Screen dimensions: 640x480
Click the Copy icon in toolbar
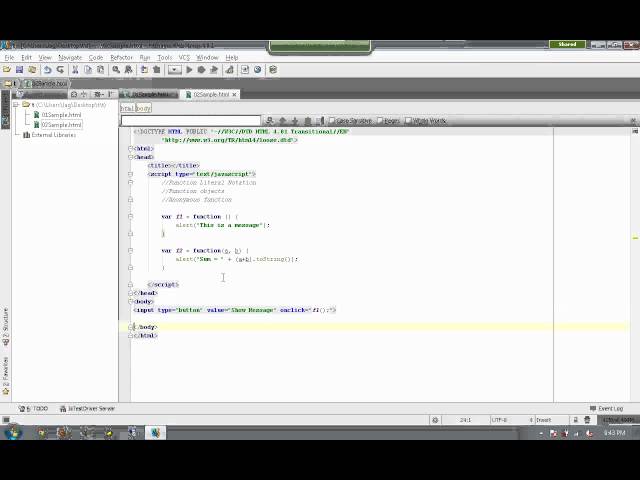pos(88,70)
